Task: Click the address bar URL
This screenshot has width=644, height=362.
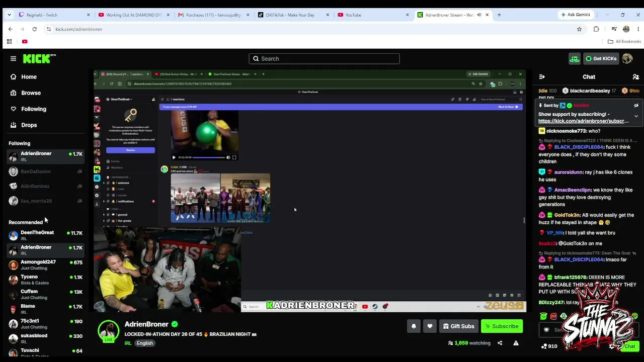Action: [x=79, y=29]
